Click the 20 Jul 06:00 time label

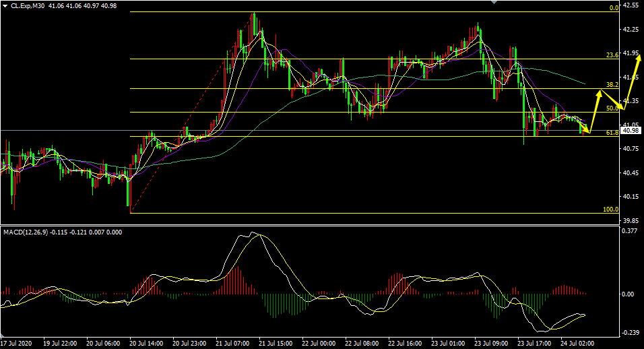tap(103, 343)
